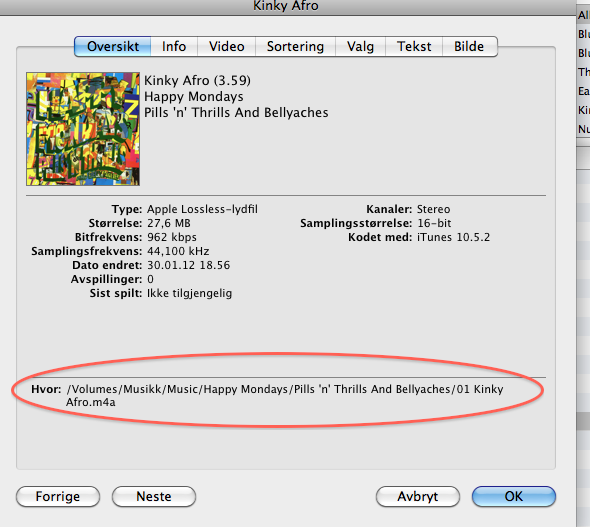Viewport: 590px width, 527px height.
Task: Switch to the Oversikt tab
Action: [x=113, y=47]
